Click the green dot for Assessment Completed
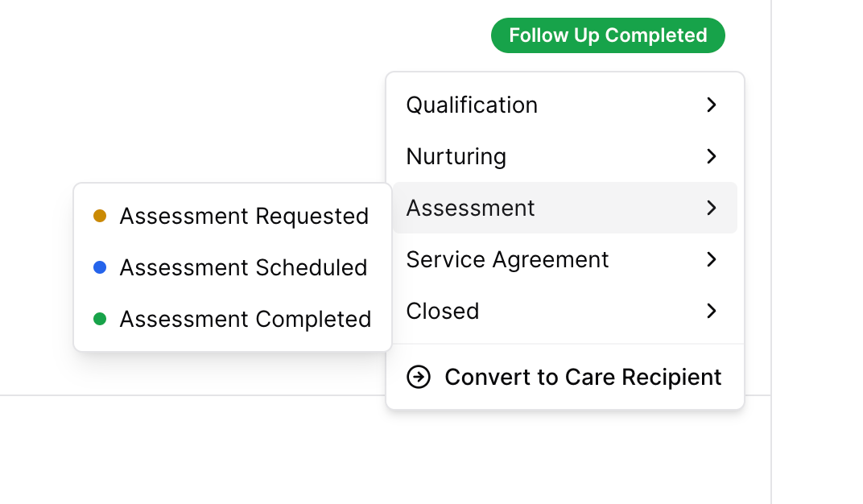The height and width of the screenshot is (504, 863). point(100,319)
